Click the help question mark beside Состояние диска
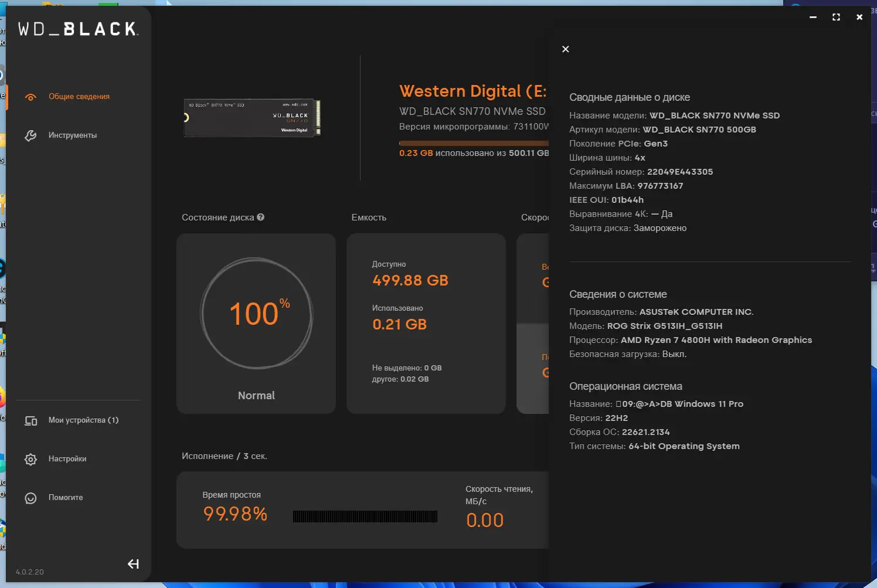The width and height of the screenshot is (877, 588). point(261,217)
